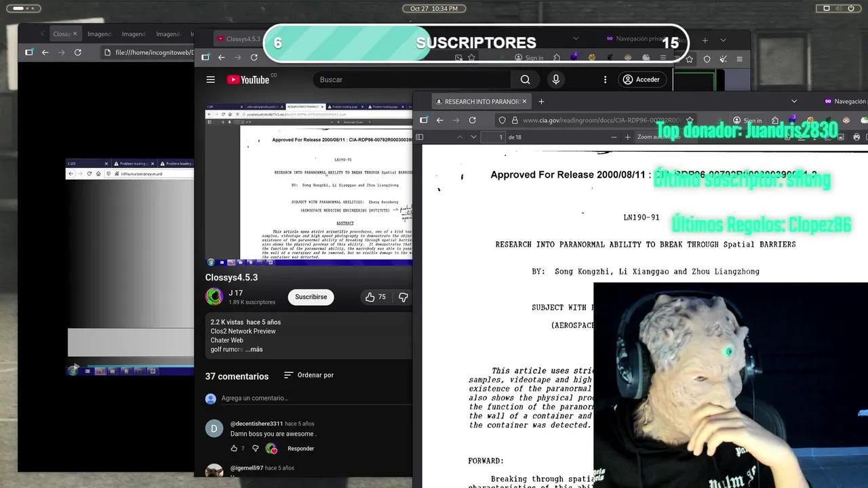
Task: Toggle the PDF viewer sidebar
Action: pyautogui.click(x=420, y=137)
